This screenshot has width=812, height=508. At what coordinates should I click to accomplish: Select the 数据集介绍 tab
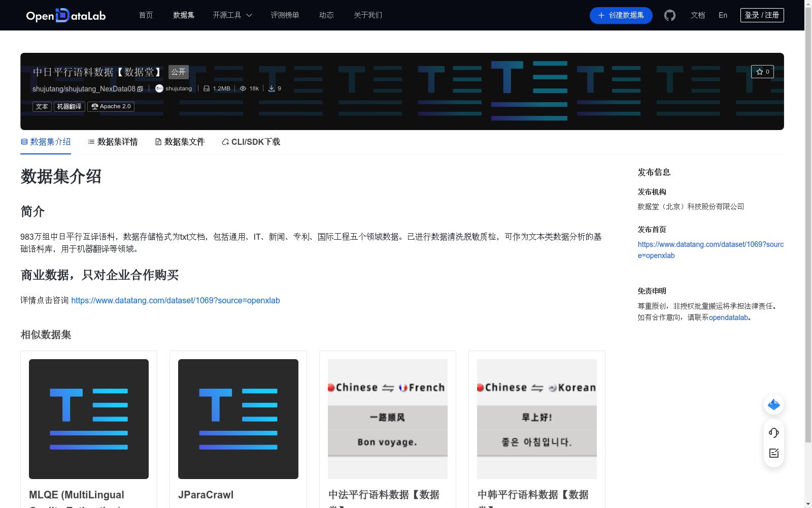coord(46,142)
